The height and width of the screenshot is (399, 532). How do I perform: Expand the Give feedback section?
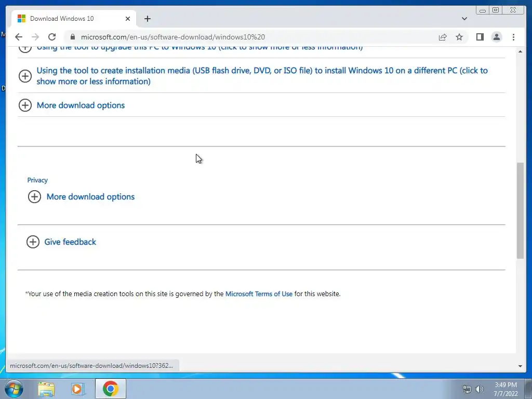pyautogui.click(x=70, y=242)
